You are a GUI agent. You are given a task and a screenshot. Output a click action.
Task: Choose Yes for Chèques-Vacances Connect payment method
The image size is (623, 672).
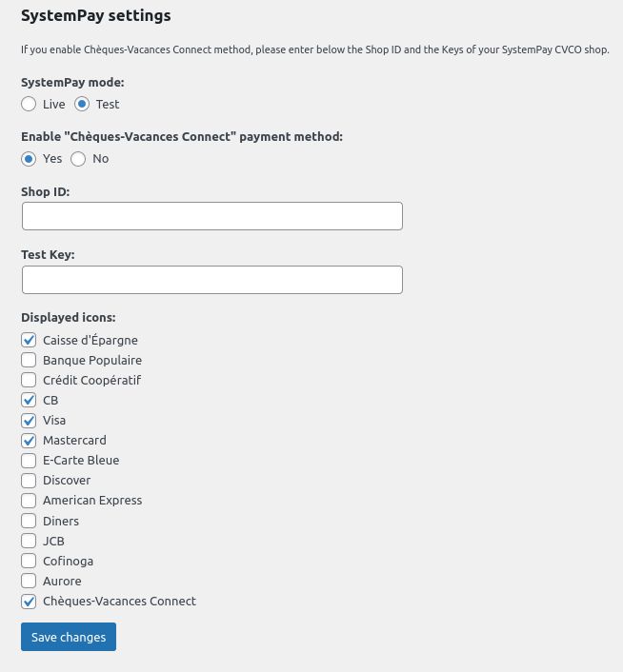(29, 159)
